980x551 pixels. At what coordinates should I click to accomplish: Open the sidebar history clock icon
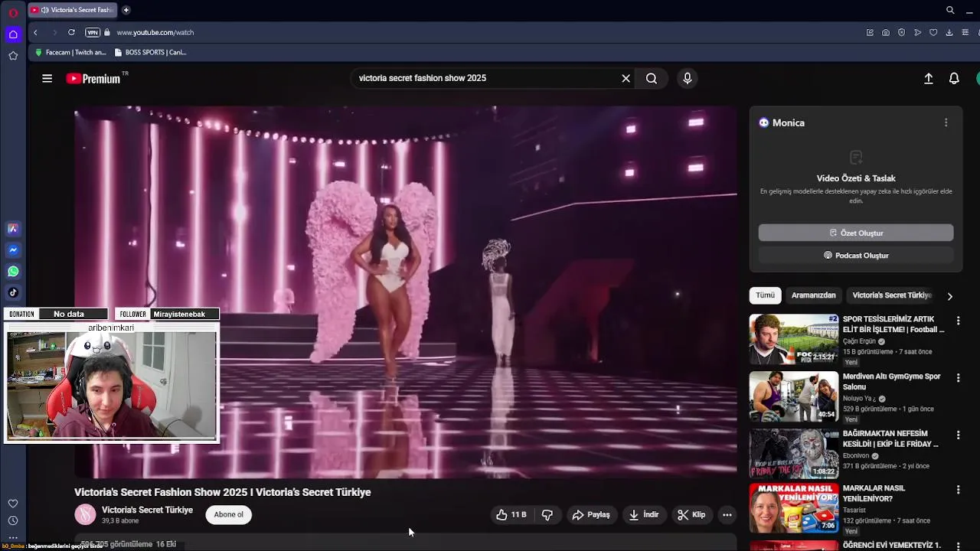[x=13, y=520]
